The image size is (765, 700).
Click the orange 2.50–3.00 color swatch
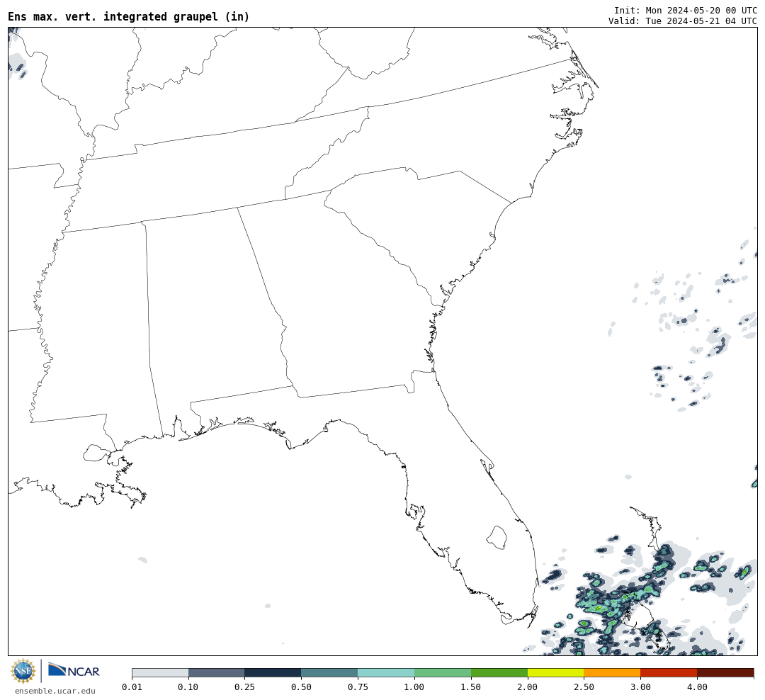pyautogui.click(x=612, y=672)
